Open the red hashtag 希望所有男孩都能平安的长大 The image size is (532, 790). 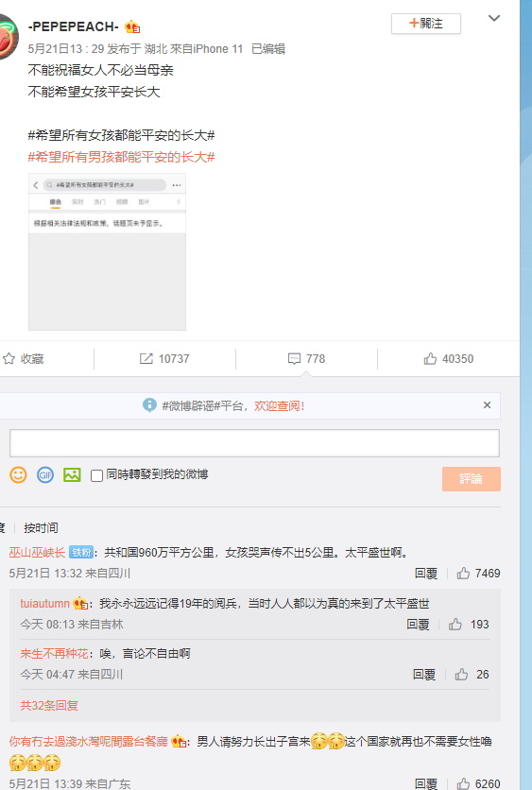pyautogui.click(x=121, y=157)
